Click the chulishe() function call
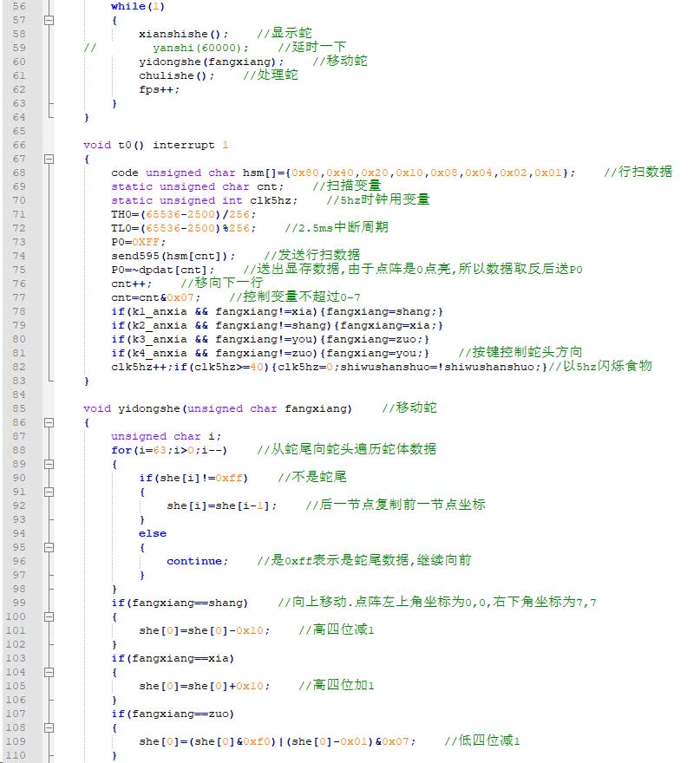Viewport: 700px width, 763px height. (176, 76)
